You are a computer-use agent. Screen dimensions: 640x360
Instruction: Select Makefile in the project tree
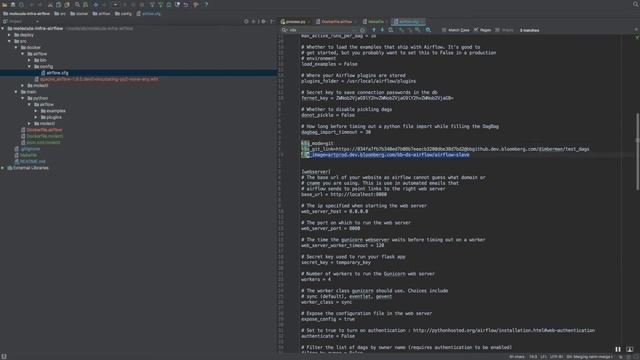(x=28, y=155)
